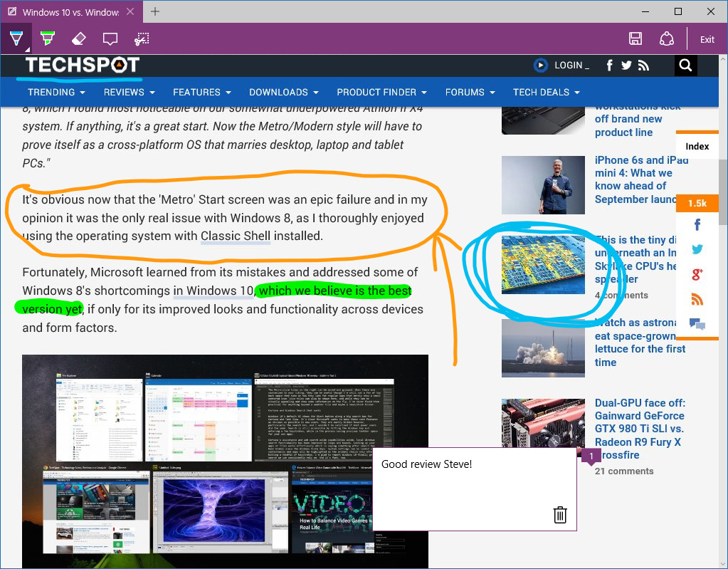Click the play icon beside LOGIN
Screen dimensions: 728x569
coord(540,65)
